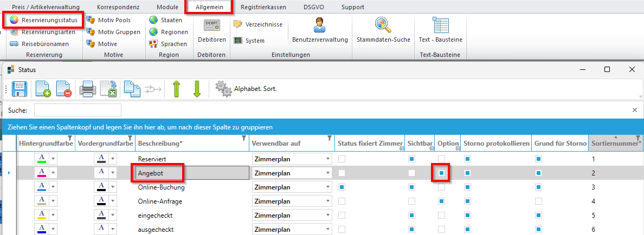
Task: Click into the Suche text field
Action: [78, 110]
